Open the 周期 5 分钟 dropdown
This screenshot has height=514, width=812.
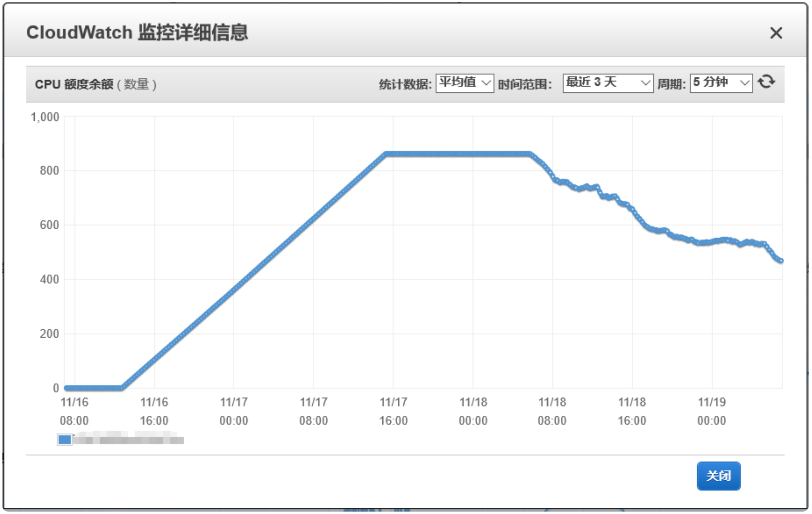click(x=721, y=83)
